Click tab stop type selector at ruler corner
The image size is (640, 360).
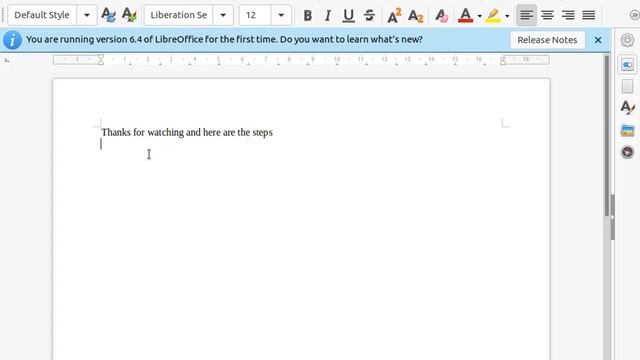7,60
